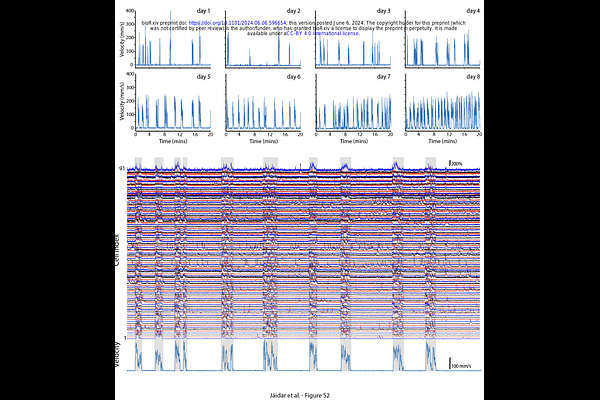Image resolution: width=600 pixels, height=400 pixels.
Task: Click the '200%' scale bar label
Action: [x=457, y=164]
